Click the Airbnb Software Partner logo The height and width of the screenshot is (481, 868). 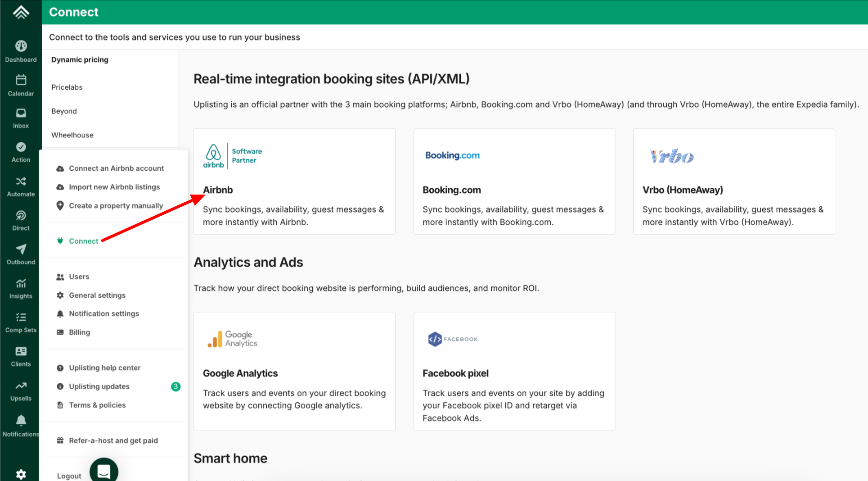pyautogui.click(x=232, y=156)
